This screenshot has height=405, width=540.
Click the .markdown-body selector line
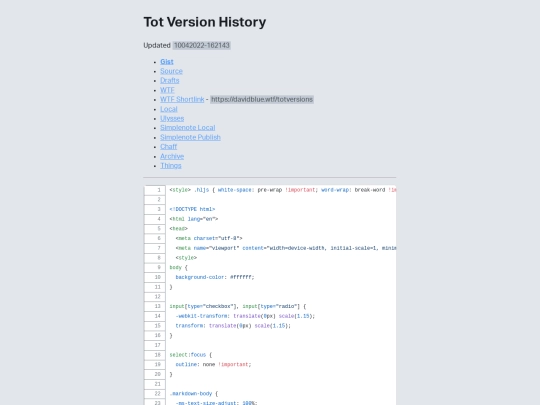[x=194, y=393]
